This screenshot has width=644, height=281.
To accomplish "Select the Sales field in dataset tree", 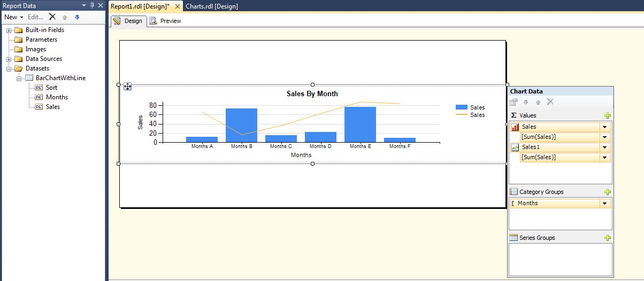I will tap(53, 107).
